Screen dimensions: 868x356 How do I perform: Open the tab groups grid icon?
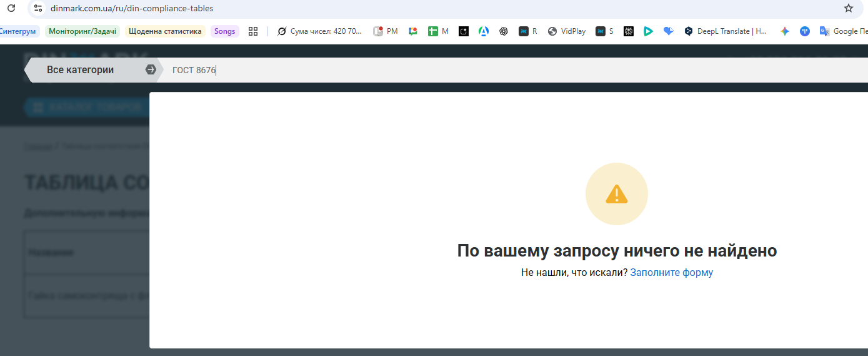pyautogui.click(x=253, y=31)
